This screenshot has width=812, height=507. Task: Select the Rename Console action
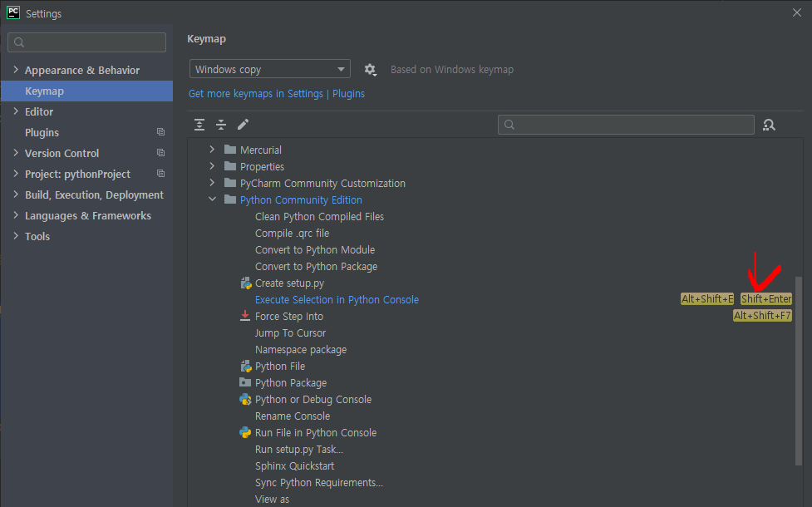[293, 416]
